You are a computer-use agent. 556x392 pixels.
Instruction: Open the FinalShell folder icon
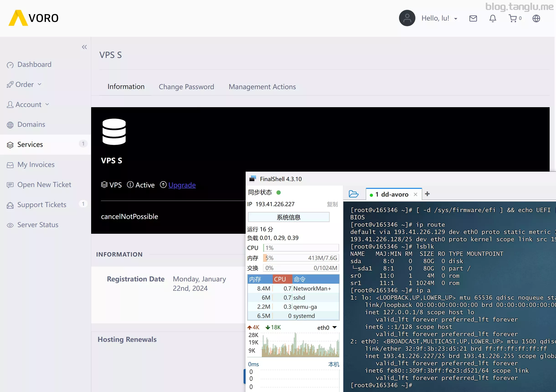pyautogui.click(x=353, y=194)
